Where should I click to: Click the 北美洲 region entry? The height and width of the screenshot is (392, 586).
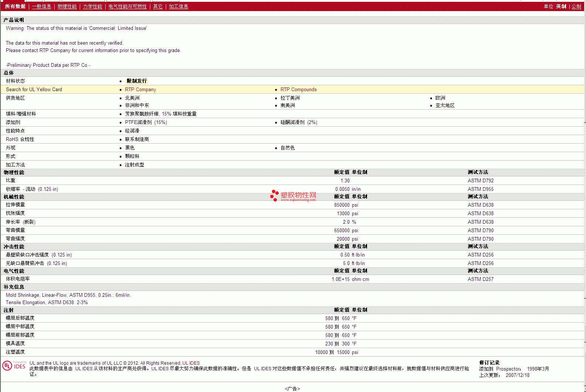click(x=132, y=98)
